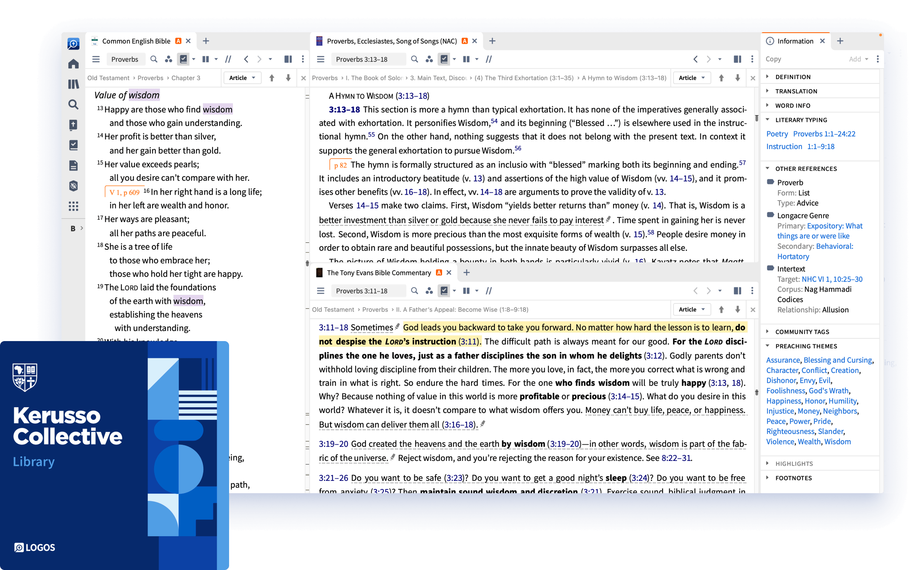Open the kebab menu of the NAC commentary panel
This screenshot has height=570, width=924.
coord(752,59)
